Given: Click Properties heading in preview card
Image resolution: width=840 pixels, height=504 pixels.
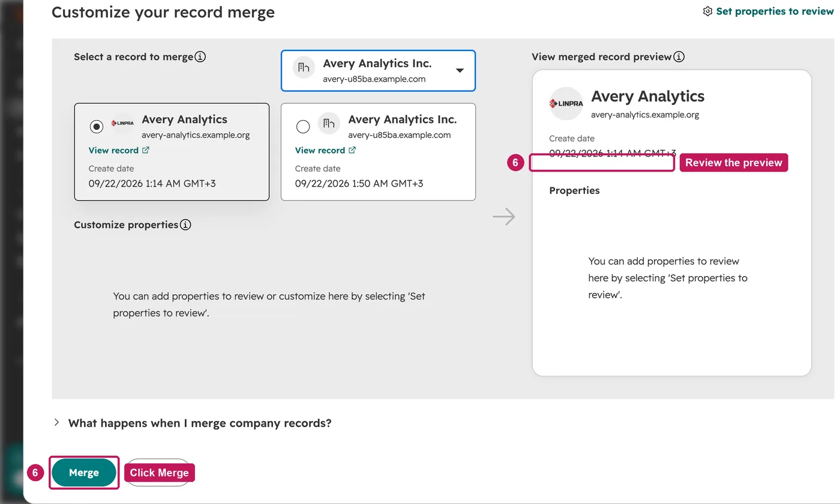Looking at the screenshot, I should (x=574, y=191).
